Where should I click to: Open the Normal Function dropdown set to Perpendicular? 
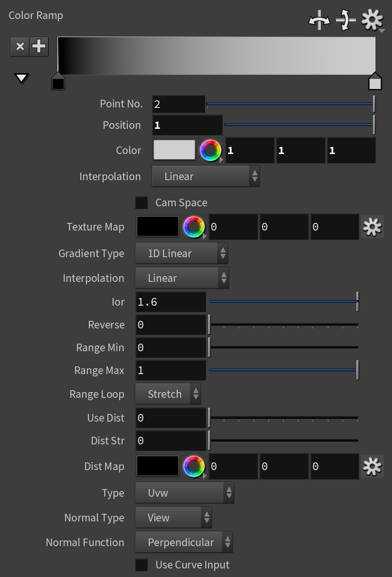tap(184, 542)
